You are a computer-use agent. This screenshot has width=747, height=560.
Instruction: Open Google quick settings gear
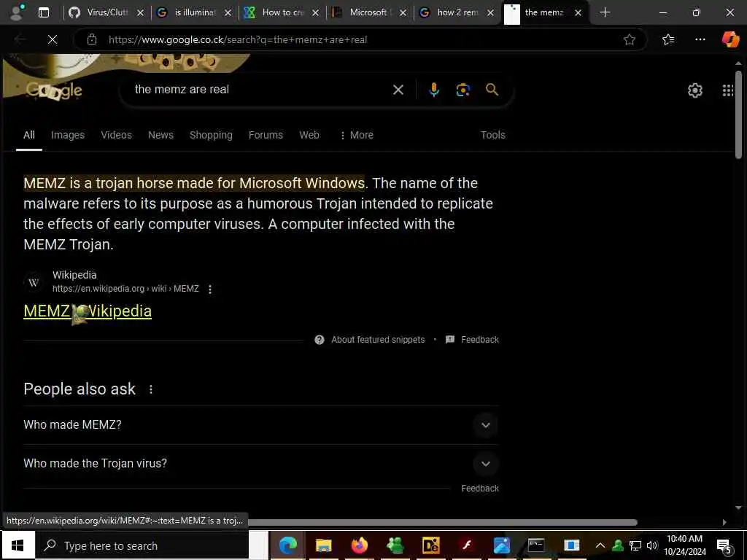[x=695, y=90]
